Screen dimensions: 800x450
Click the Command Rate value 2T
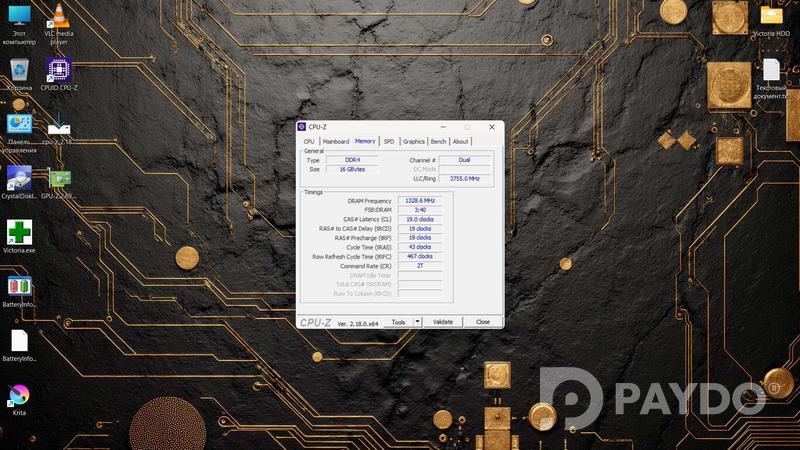pos(420,266)
